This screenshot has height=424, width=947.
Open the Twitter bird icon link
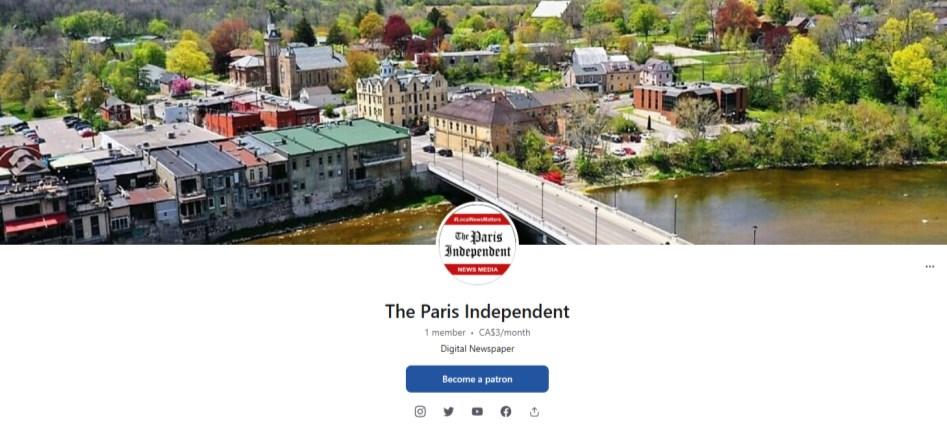tap(448, 411)
